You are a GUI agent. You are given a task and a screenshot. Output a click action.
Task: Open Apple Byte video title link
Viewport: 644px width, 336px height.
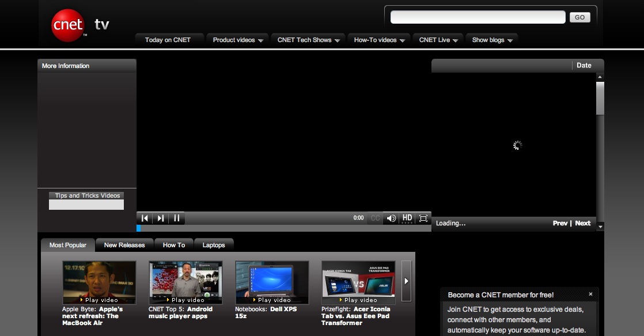tap(92, 316)
